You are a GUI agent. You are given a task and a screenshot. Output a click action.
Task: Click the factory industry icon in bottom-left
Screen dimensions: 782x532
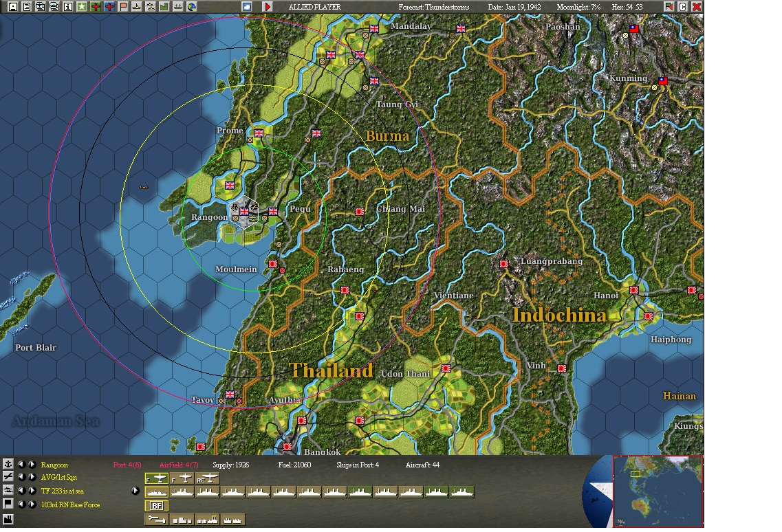(8, 520)
